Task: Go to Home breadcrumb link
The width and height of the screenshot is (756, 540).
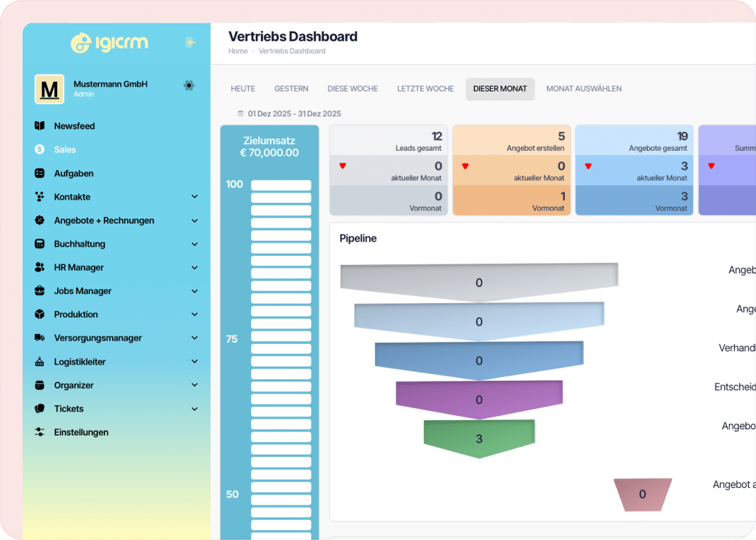Action: click(238, 51)
